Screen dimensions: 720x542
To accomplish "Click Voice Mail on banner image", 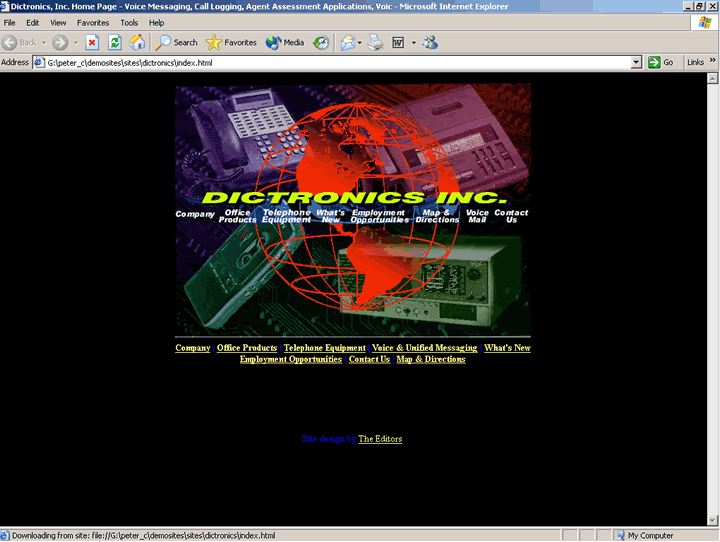I will pyautogui.click(x=477, y=216).
